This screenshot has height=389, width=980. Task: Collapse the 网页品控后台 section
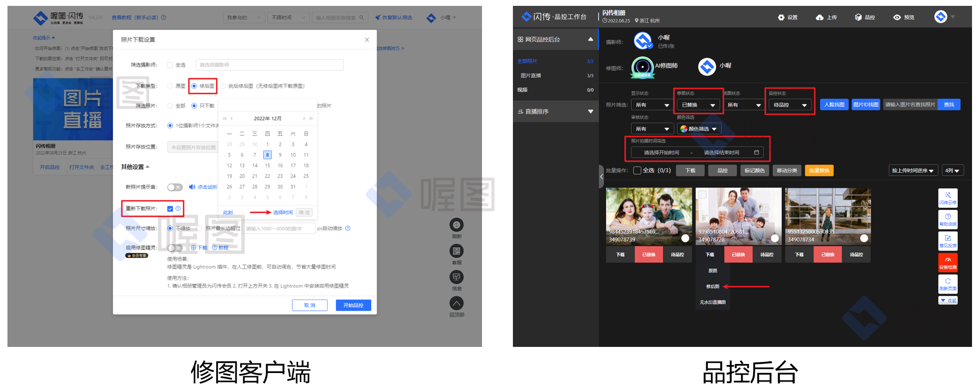point(590,39)
